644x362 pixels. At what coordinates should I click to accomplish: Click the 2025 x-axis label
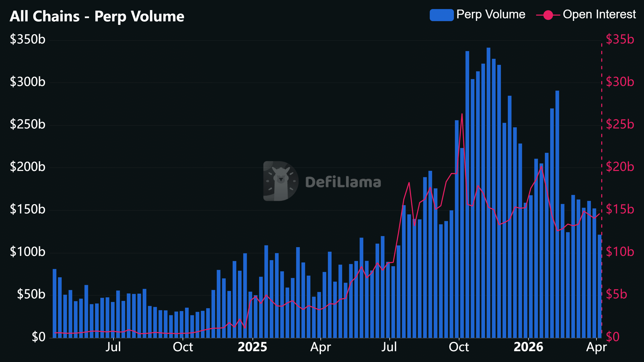tap(252, 347)
